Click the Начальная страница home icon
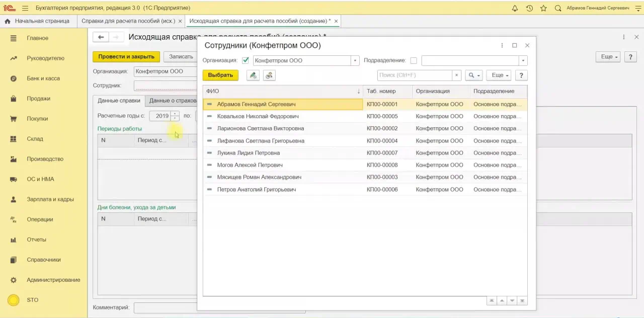 (x=8, y=21)
